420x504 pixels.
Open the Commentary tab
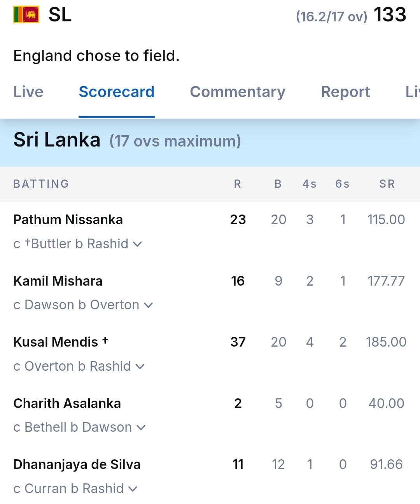coord(237,92)
